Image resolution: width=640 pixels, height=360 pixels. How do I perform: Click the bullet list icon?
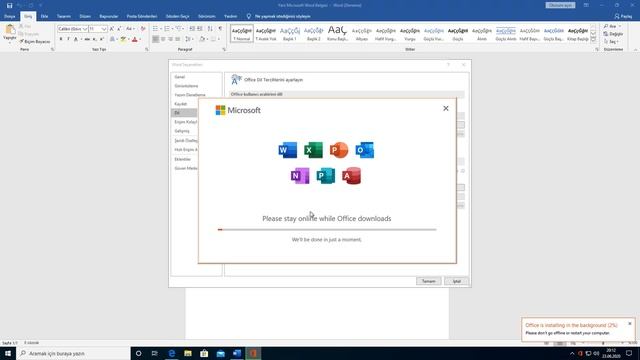[155, 29]
